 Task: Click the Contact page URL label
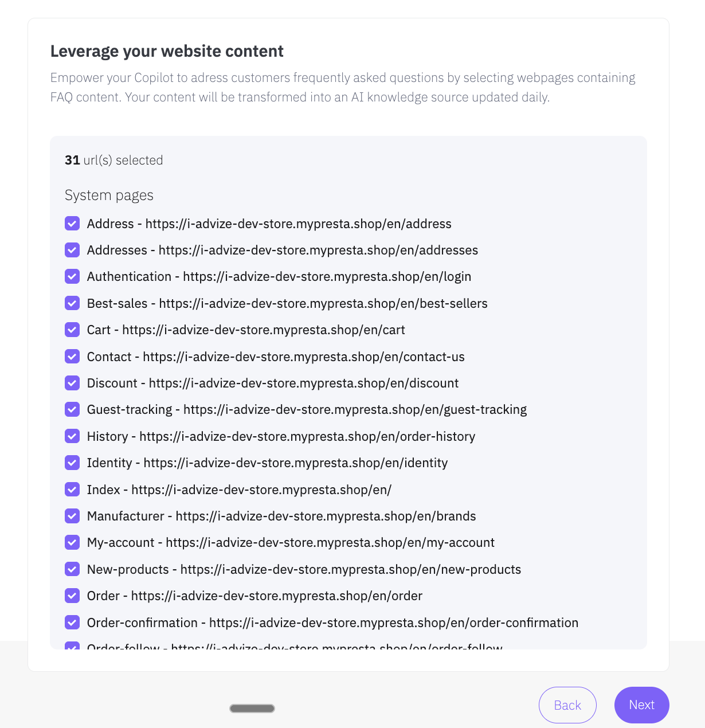click(275, 357)
